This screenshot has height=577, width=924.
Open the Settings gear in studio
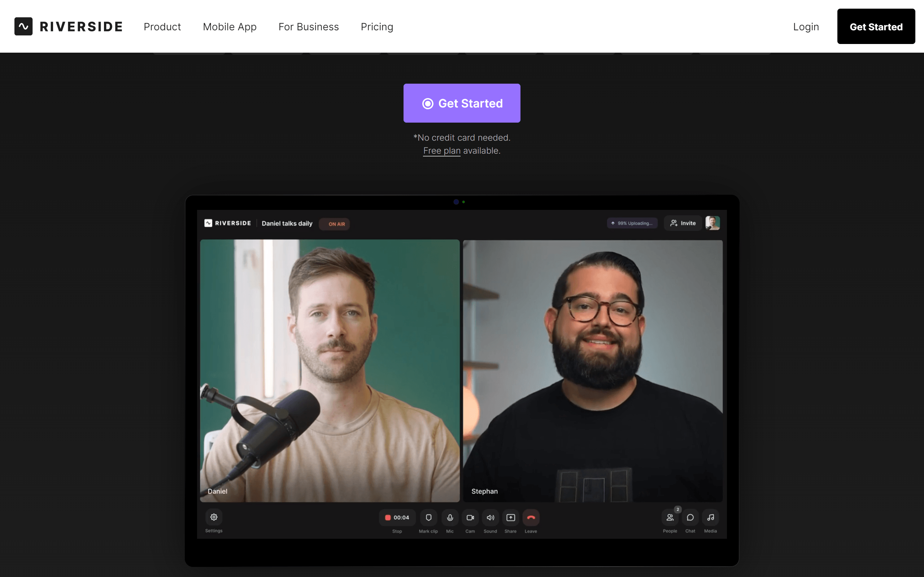point(214,517)
